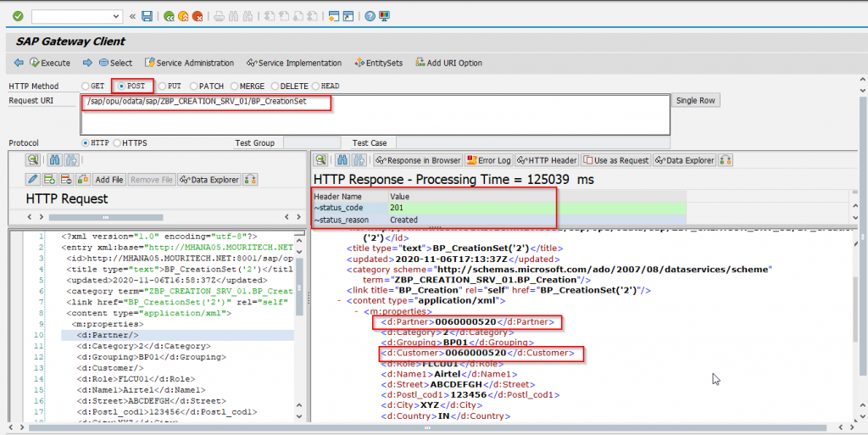Click the ~status_code value 201 cell
Image resolution: width=868 pixels, height=435 pixels.
pyautogui.click(x=537, y=208)
